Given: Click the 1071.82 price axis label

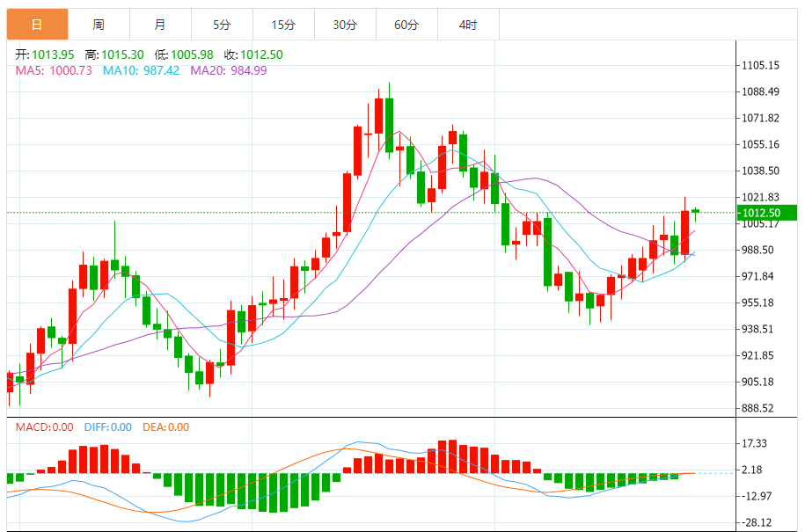Looking at the screenshot, I should [x=760, y=118].
